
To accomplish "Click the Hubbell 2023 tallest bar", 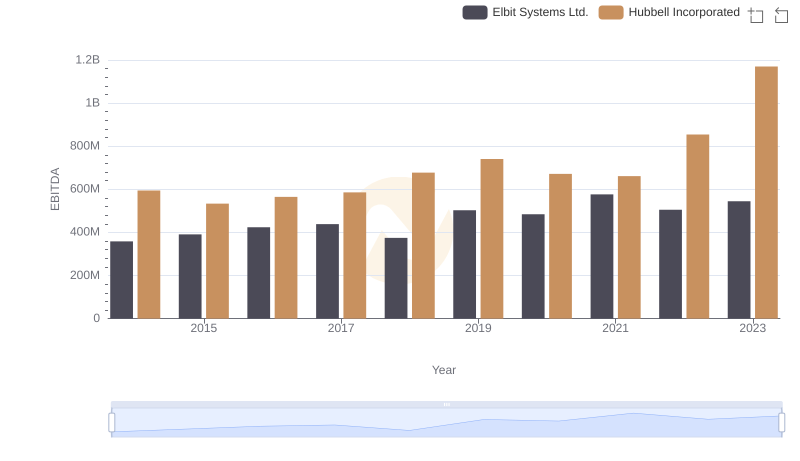I will [766, 192].
